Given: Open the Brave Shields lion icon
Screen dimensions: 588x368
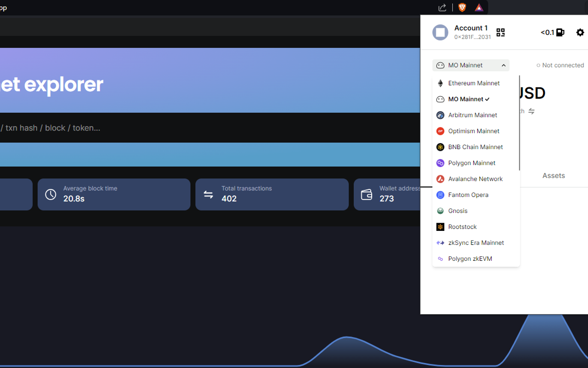Looking at the screenshot, I should (x=462, y=7).
